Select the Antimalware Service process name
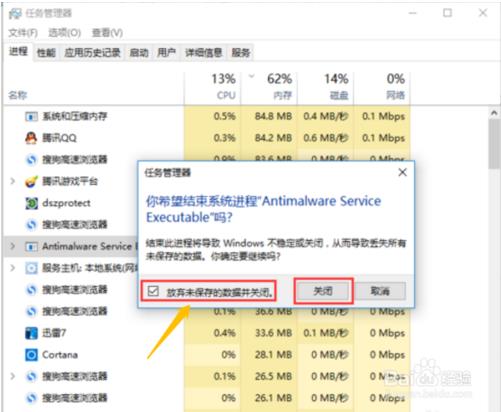The height and width of the screenshot is (412, 501). tap(89, 246)
